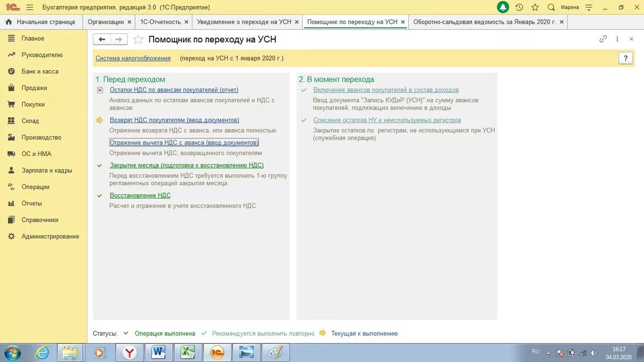
Task: Switch to the 1С-Отчетность tab
Action: tap(160, 22)
